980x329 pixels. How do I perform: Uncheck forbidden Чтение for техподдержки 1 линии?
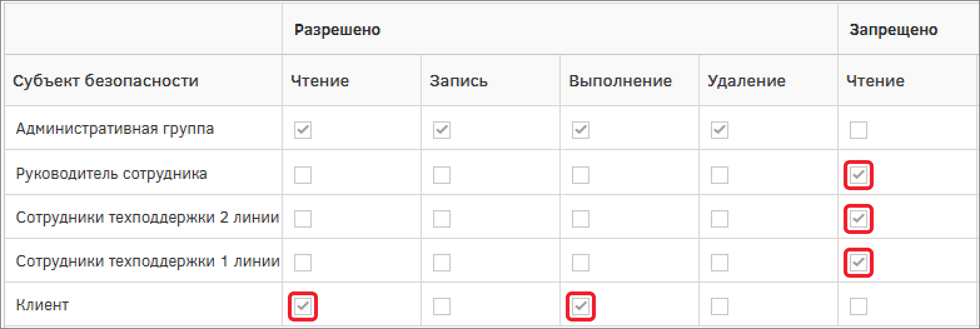(859, 263)
